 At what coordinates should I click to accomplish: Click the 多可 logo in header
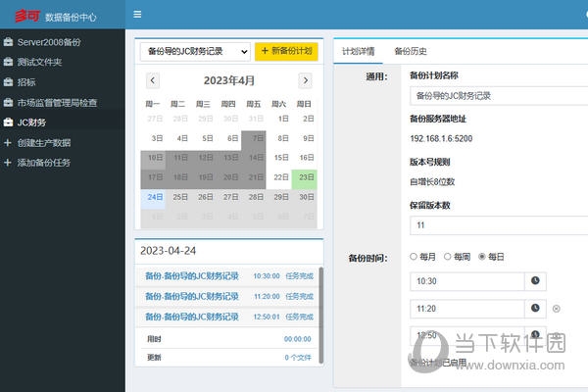tap(27, 16)
